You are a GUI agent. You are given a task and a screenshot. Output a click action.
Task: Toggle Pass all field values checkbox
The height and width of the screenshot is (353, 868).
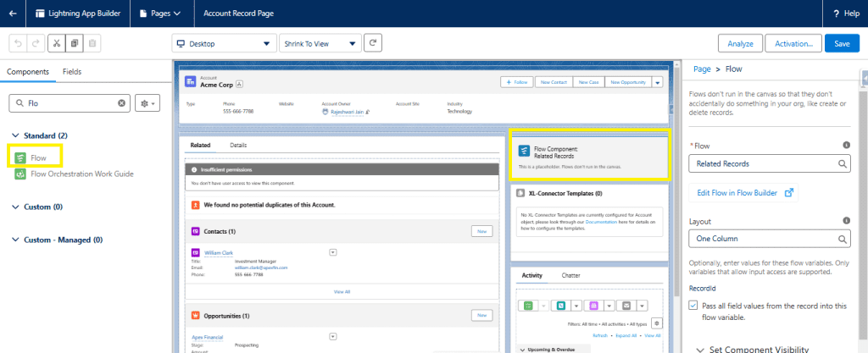click(693, 305)
